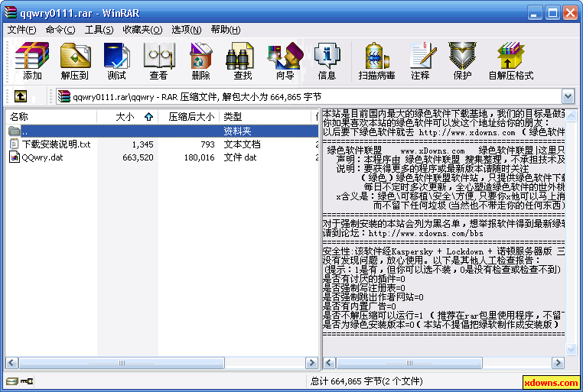Open the 收藏夹(O) menu
The height and width of the screenshot is (392, 583).
[142, 30]
